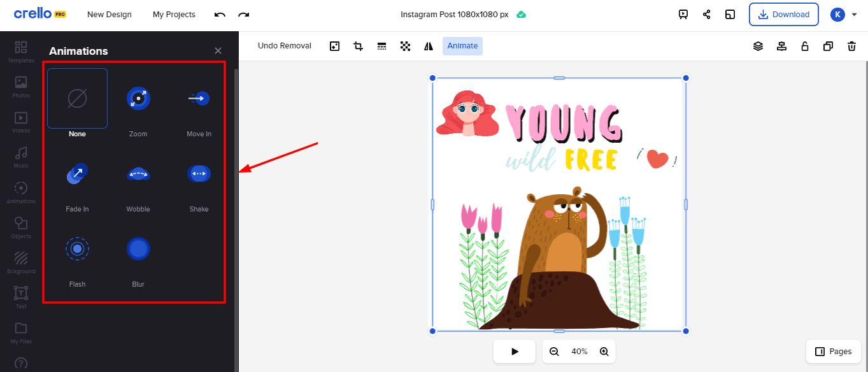Screen dimensions: 868x372
Task: Select the Blur animation
Action: point(138,249)
